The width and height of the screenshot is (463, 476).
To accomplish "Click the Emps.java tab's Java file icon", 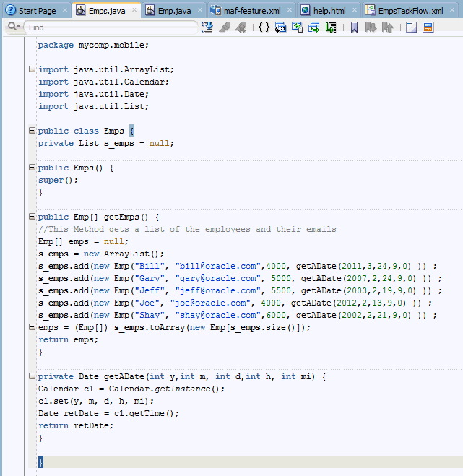I will point(80,10).
